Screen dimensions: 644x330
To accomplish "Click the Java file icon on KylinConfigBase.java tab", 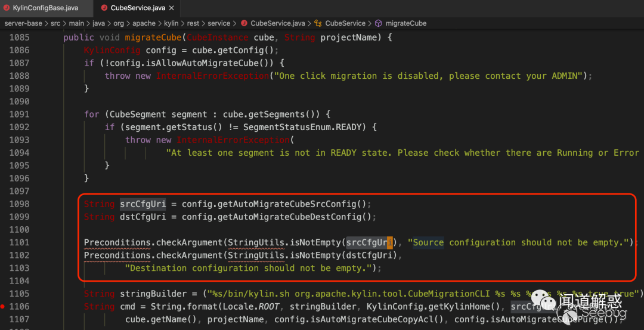I will pyautogui.click(x=7, y=8).
